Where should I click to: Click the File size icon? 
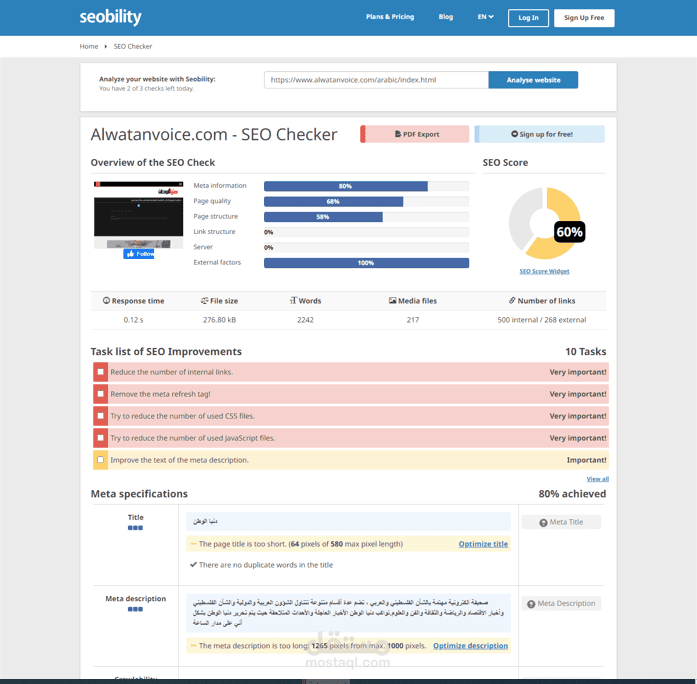tap(204, 300)
